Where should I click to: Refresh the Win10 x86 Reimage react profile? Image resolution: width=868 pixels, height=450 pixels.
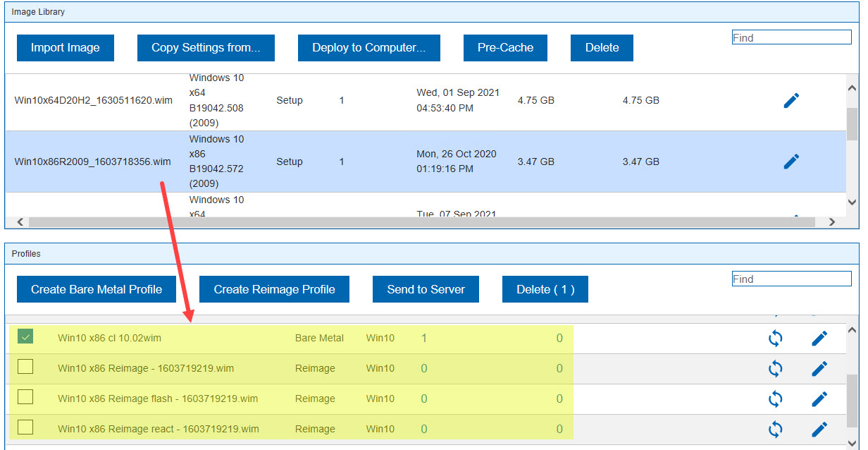click(x=775, y=429)
